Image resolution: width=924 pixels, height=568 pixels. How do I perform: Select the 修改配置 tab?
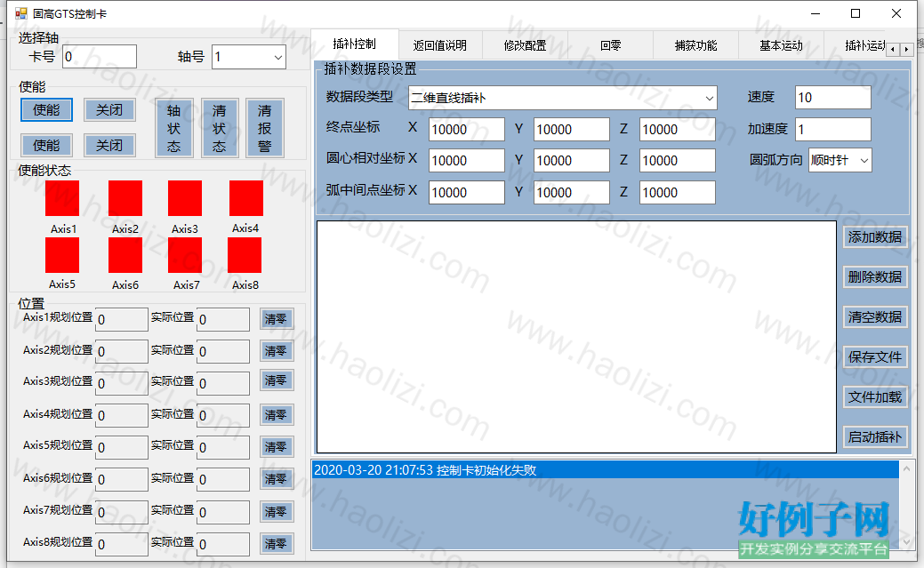point(525,45)
